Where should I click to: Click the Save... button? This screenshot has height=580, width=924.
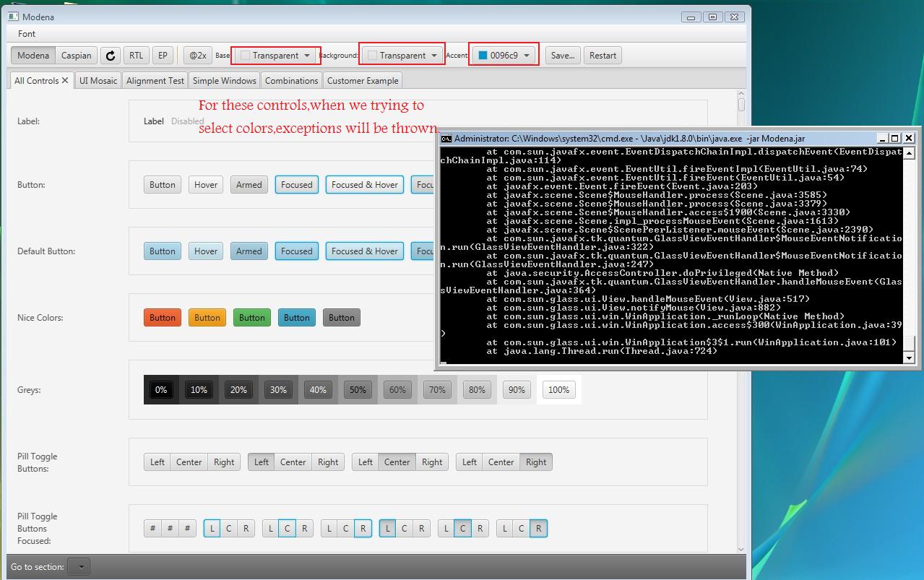(x=562, y=56)
